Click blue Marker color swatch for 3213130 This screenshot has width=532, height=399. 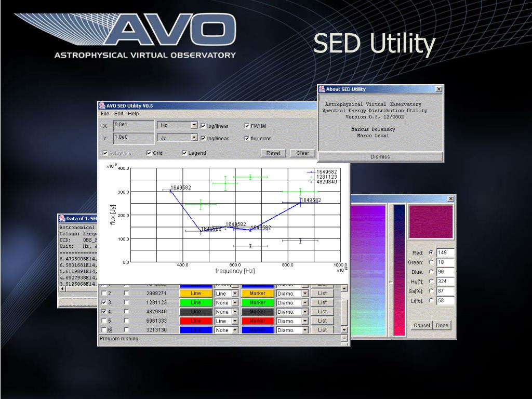(x=258, y=330)
